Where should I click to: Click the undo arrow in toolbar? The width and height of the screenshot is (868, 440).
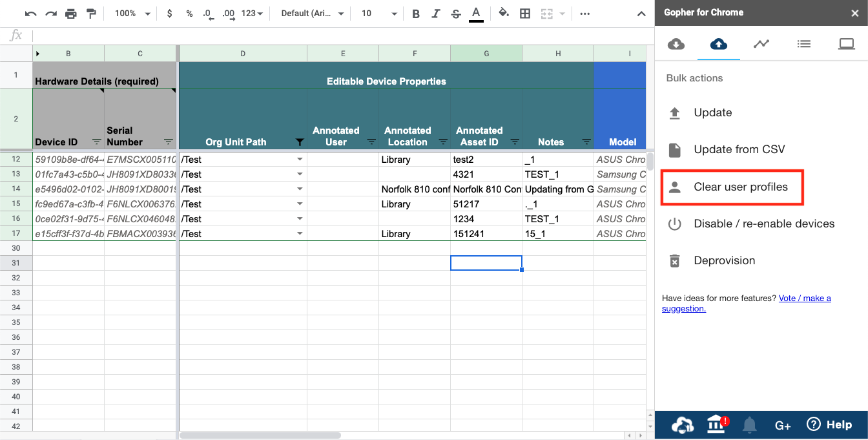click(31, 14)
